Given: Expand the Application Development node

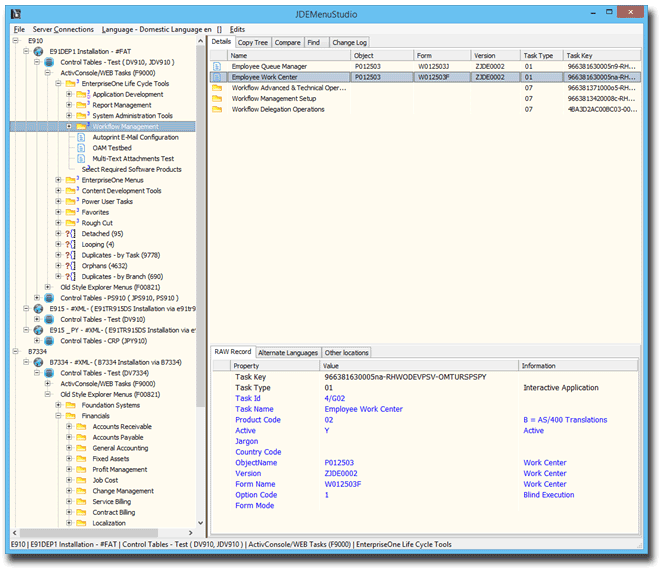Looking at the screenshot, I should click(x=69, y=94).
